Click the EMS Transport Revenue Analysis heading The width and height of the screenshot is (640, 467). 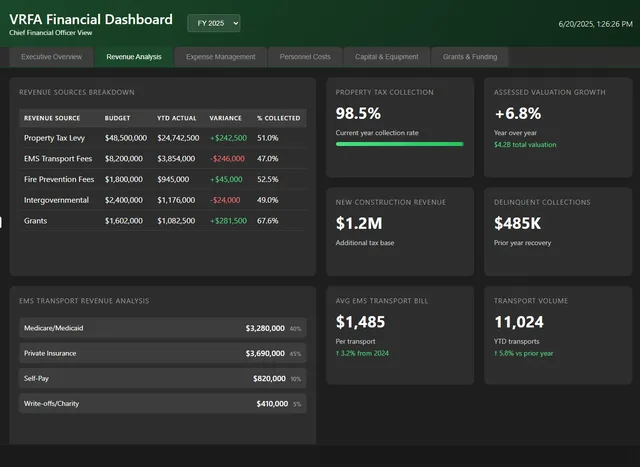tap(84, 301)
